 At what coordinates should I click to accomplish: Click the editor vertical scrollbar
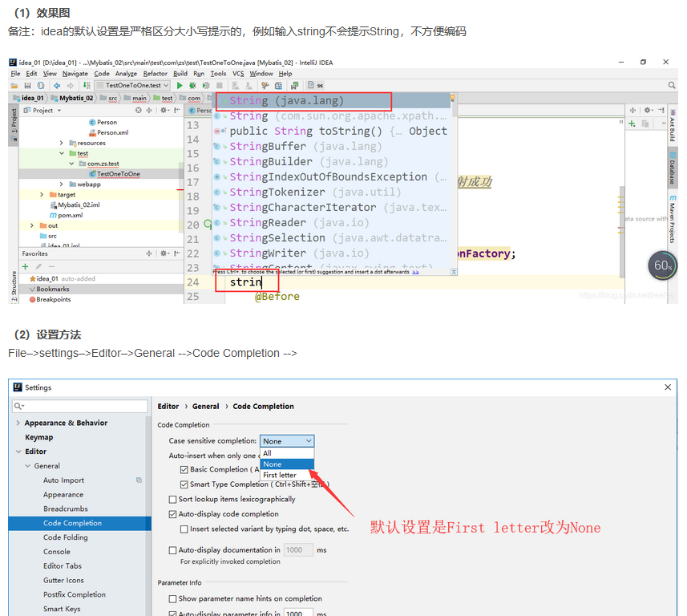pos(622,231)
